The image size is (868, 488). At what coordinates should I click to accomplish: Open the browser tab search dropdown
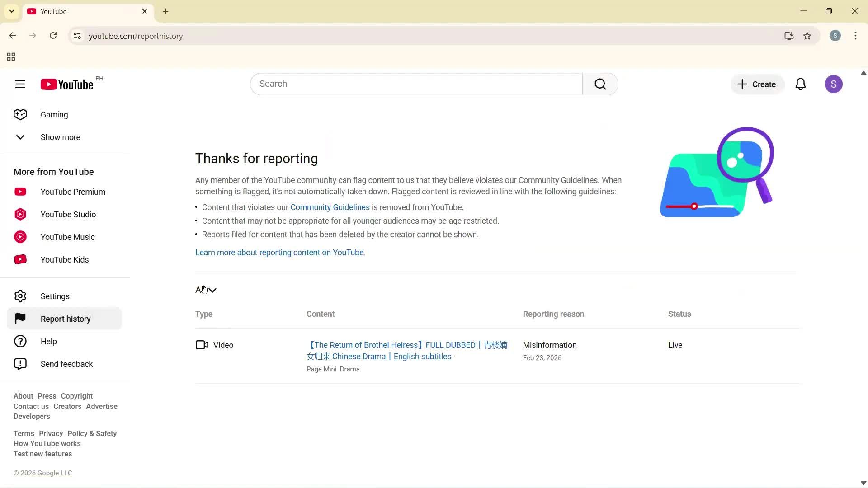click(x=11, y=11)
